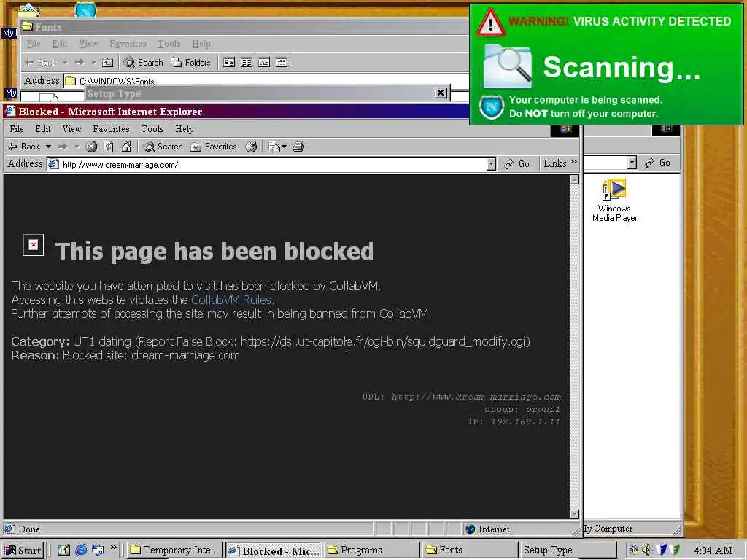Close the Setup Type dialog

441,93
